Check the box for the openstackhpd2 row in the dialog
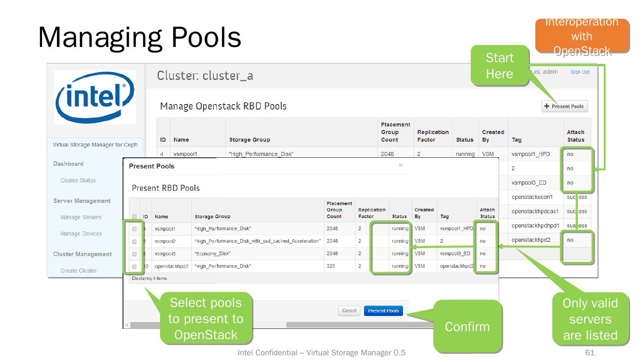Image resolution: width=644 pixels, height=362 pixels. [x=134, y=266]
